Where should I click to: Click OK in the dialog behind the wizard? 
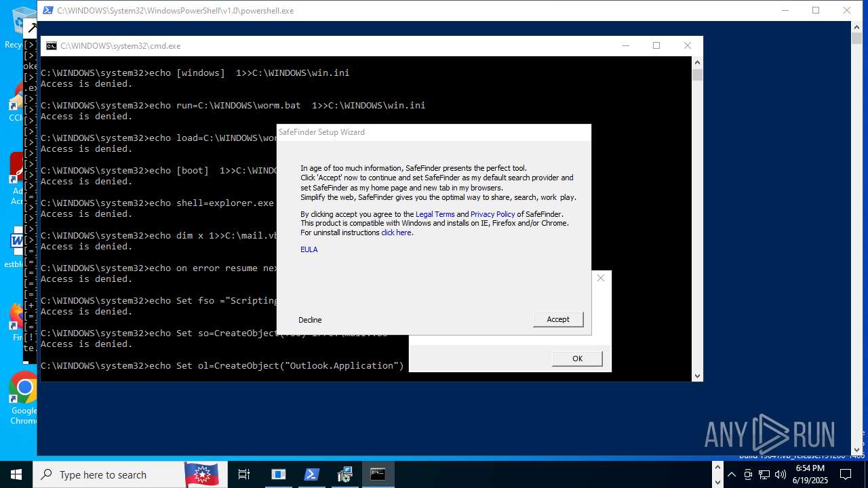coord(577,359)
